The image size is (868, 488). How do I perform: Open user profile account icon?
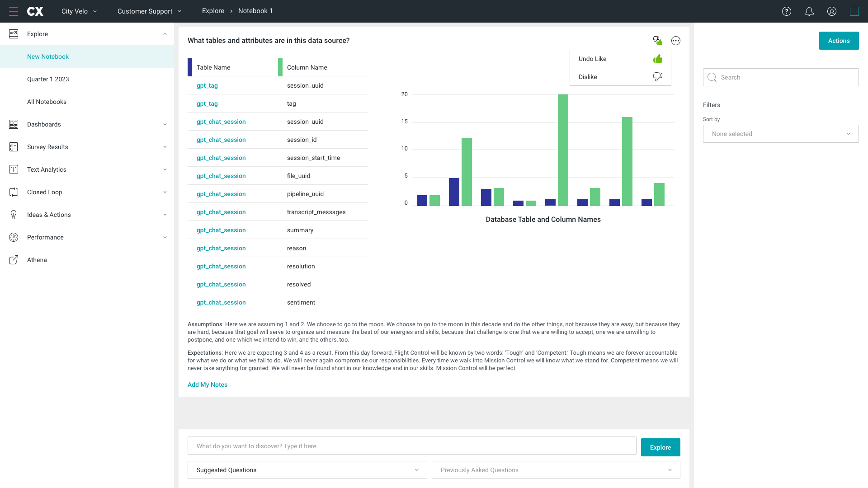coord(832,11)
